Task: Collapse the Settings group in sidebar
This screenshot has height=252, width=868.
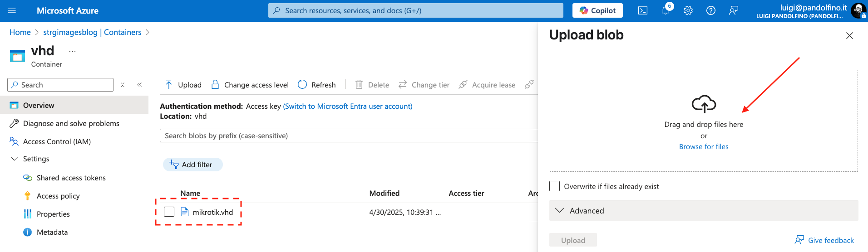Action: [14, 159]
